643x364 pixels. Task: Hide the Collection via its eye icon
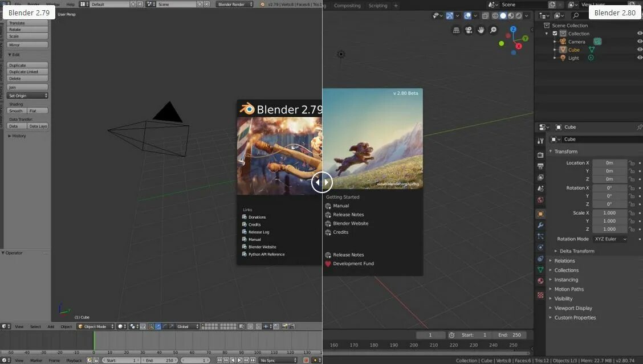640,33
